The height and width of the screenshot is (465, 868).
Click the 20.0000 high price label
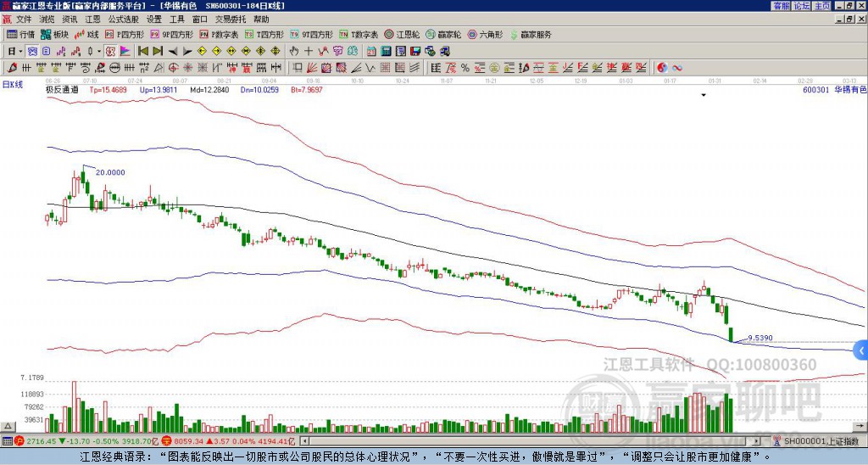click(x=110, y=172)
